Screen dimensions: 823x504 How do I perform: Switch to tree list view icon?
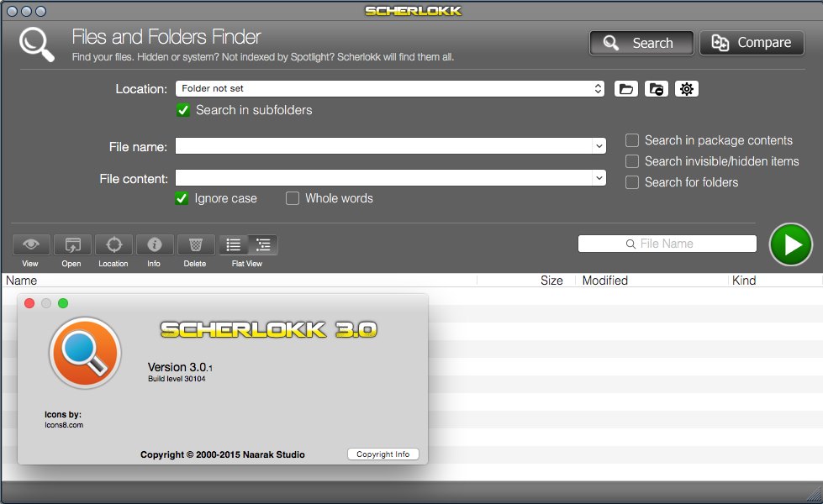263,244
